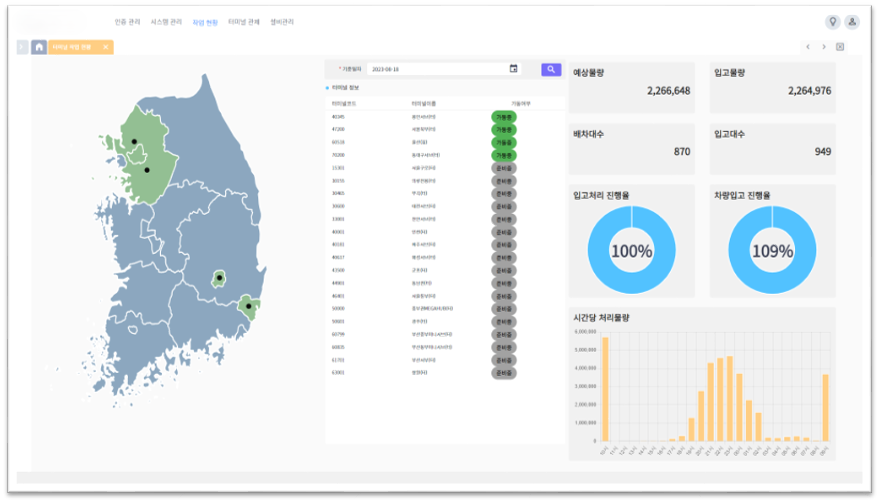The width and height of the screenshot is (880, 503).
Task: Click 준비중 badge for terminal 30600
Action: pos(504,207)
